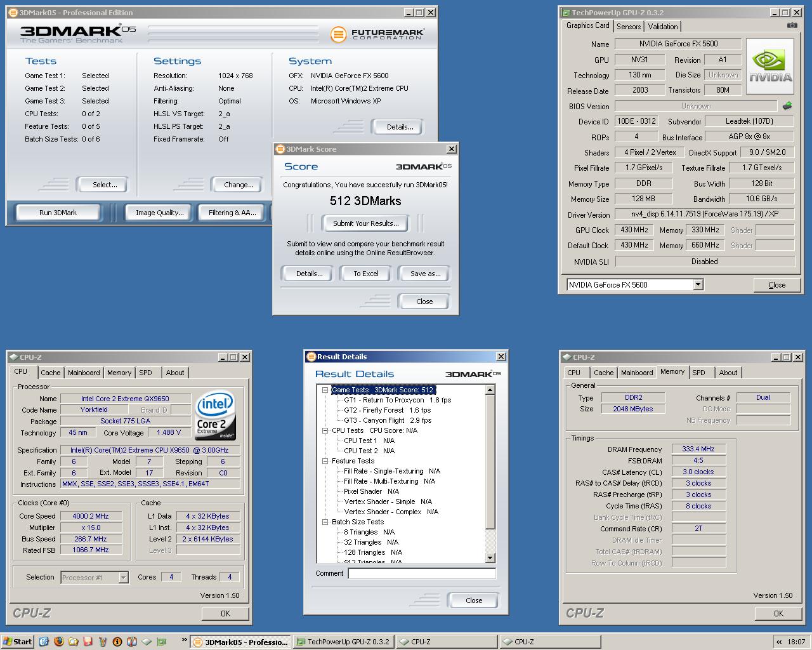
Task: Click the Start button
Action: (17, 642)
